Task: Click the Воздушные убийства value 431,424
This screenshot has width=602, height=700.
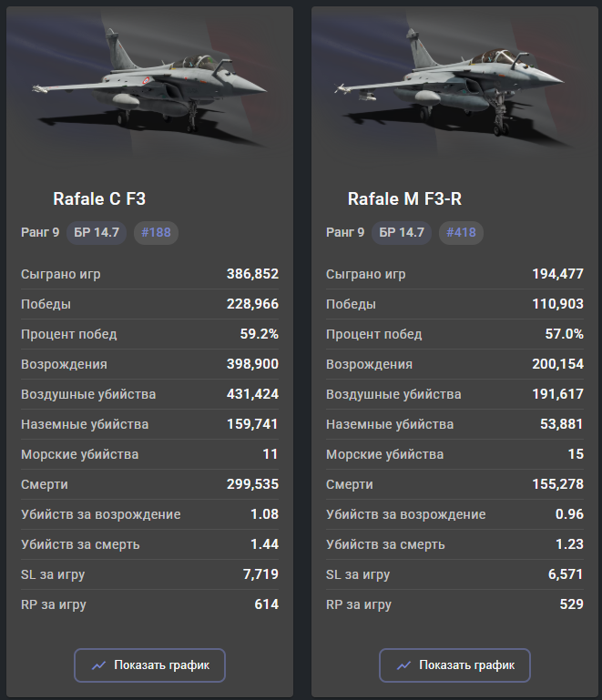Action: pos(252,394)
